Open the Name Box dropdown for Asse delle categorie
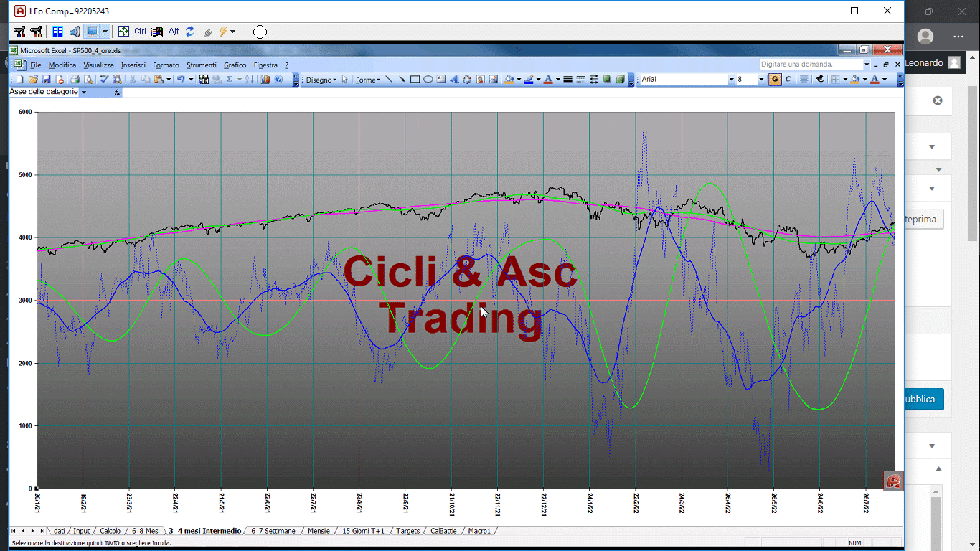The image size is (980, 551). pos(83,93)
